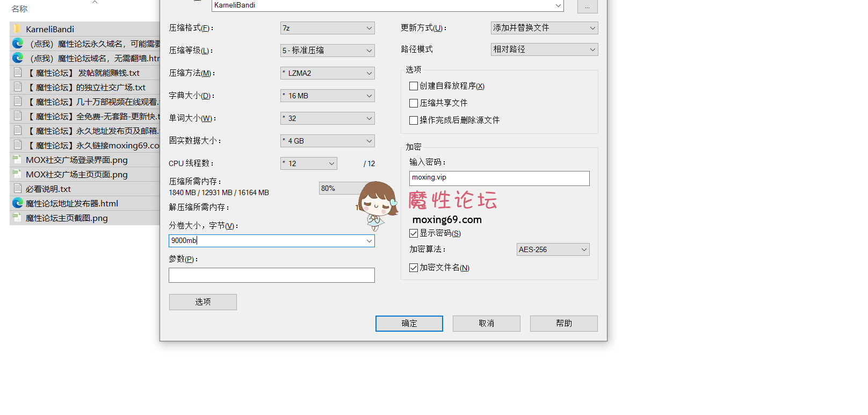Open 加密算法 dropdown showing AES-256
This screenshot has height=415, width=868.
(x=553, y=249)
